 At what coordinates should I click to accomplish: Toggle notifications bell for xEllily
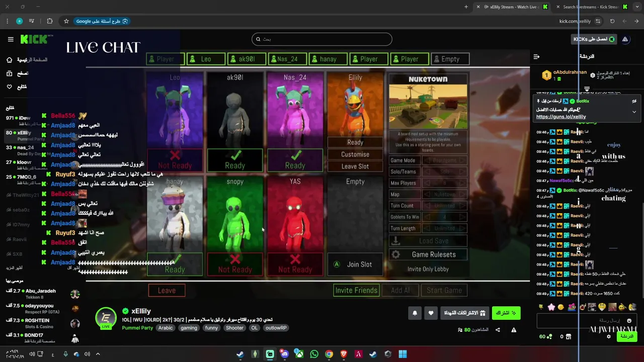point(415,313)
